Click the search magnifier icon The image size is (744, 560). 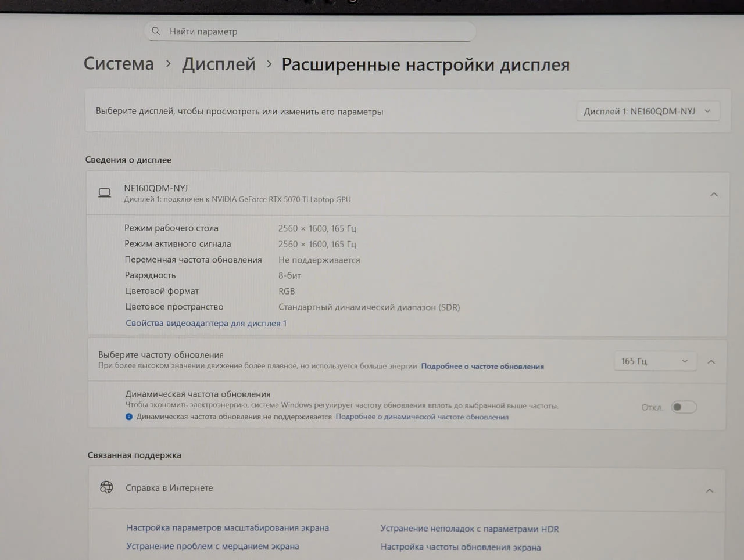pos(155,31)
